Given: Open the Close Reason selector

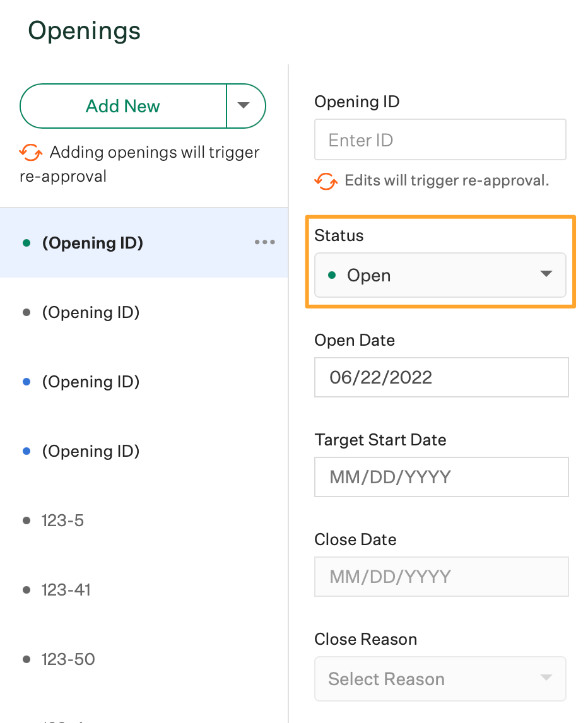Looking at the screenshot, I should (x=440, y=679).
